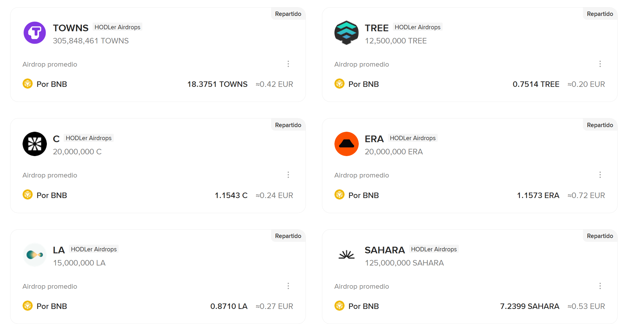Open the three-dot menu on TOWNS card
Image resolution: width=644 pixels, height=324 pixels.
coord(288,64)
